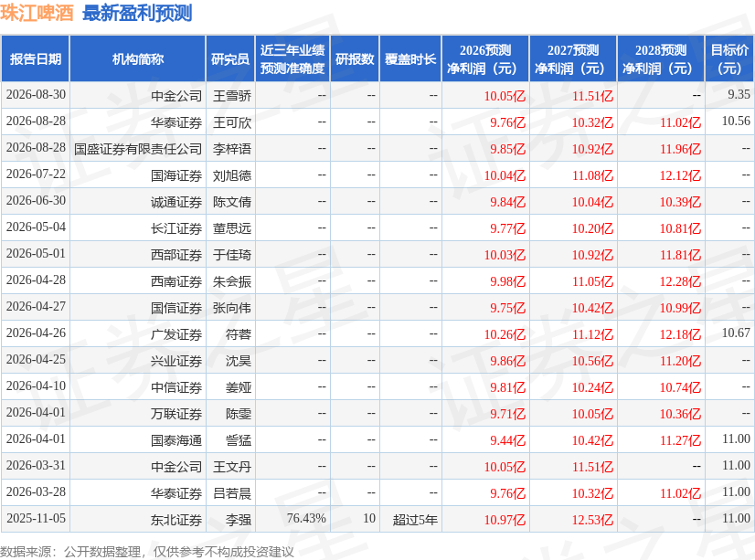Select analyst 王雪骄 in the table
Viewport: 755px width, 560px height.
(232, 96)
